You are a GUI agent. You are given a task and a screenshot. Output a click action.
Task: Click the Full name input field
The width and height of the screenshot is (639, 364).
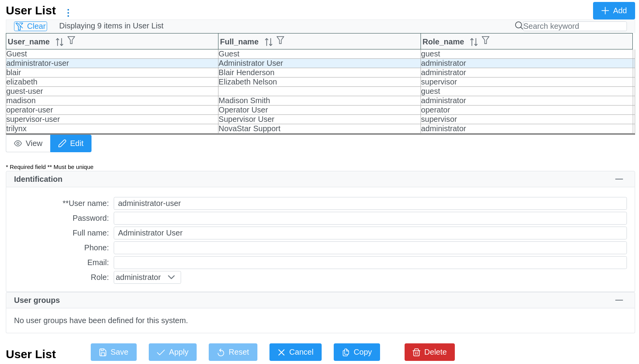coord(370,233)
